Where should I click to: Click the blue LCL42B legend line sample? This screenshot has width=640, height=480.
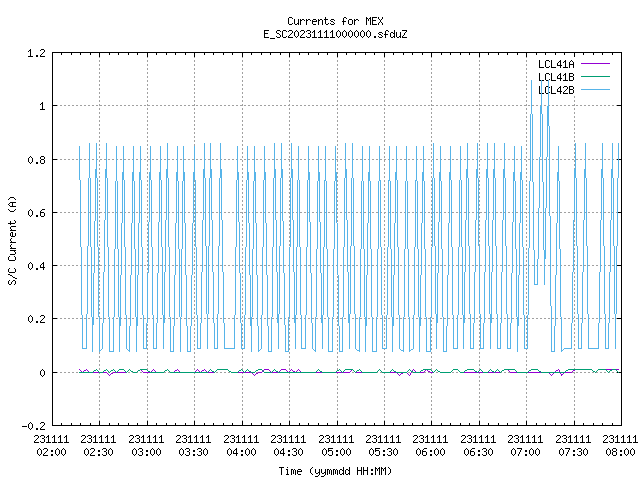pyautogui.click(x=596, y=90)
